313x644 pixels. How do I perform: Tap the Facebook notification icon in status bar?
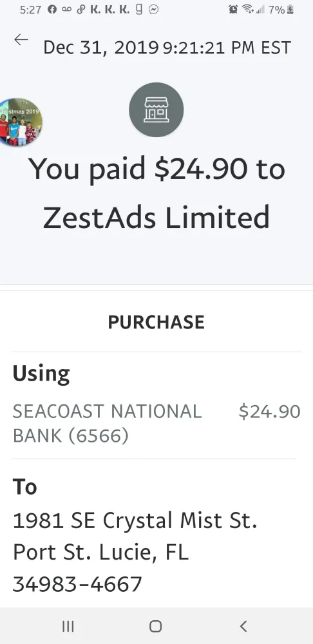tap(52, 10)
